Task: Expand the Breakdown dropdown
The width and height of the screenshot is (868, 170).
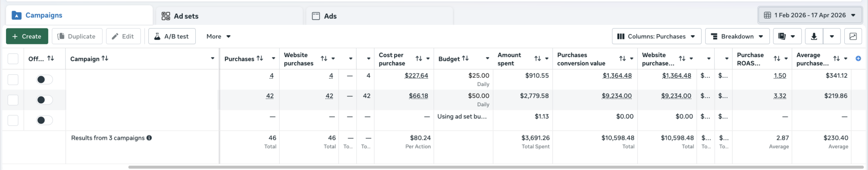Action: (737, 36)
